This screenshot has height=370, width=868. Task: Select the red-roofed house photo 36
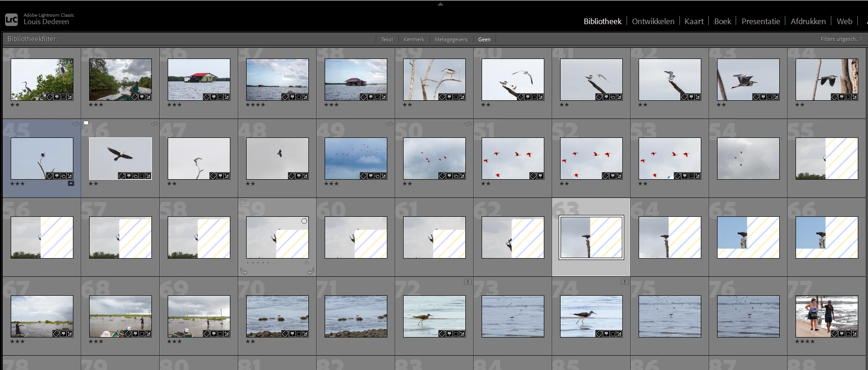point(199,79)
